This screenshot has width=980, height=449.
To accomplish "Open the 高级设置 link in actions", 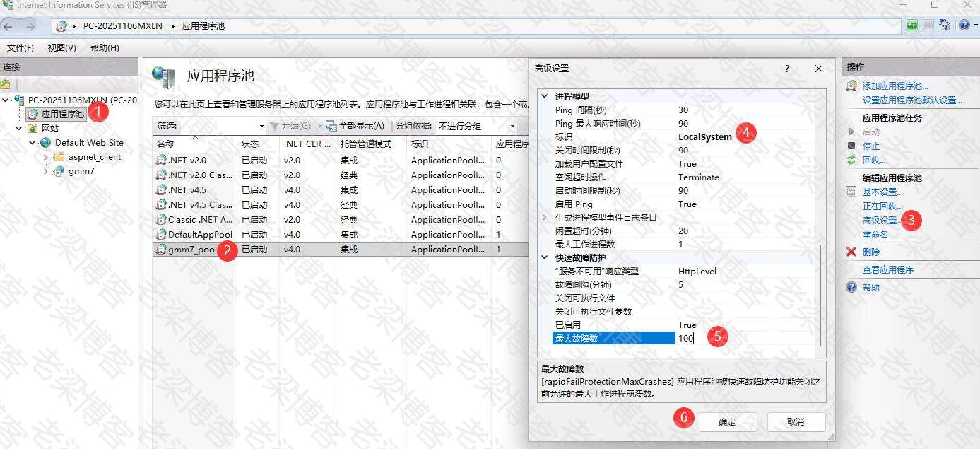I will [882, 220].
